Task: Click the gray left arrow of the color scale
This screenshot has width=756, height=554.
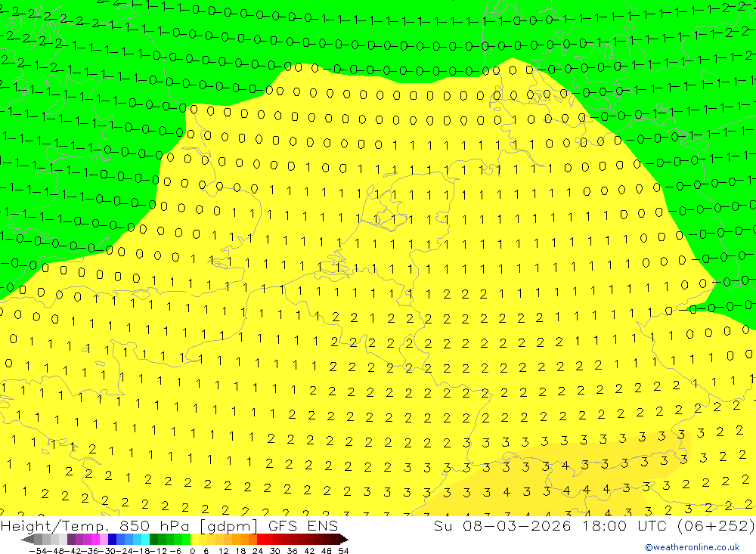Action: click(x=27, y=540)
